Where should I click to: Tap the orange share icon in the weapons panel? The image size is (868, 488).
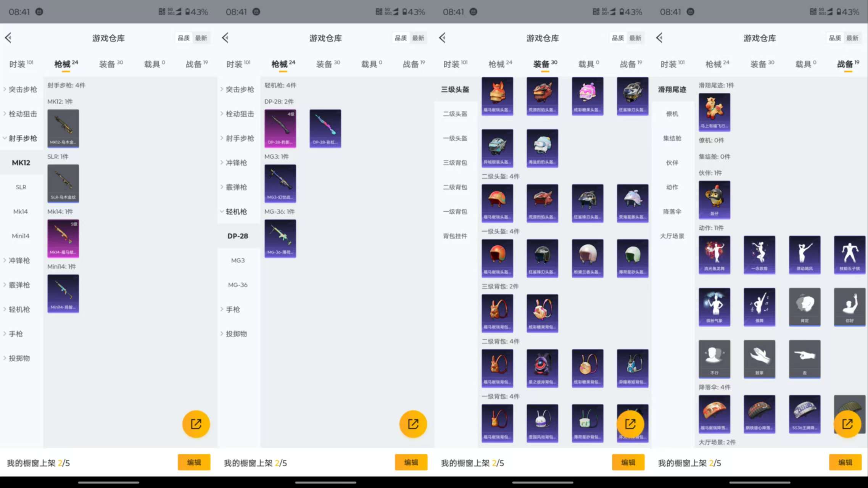point(196,424)
